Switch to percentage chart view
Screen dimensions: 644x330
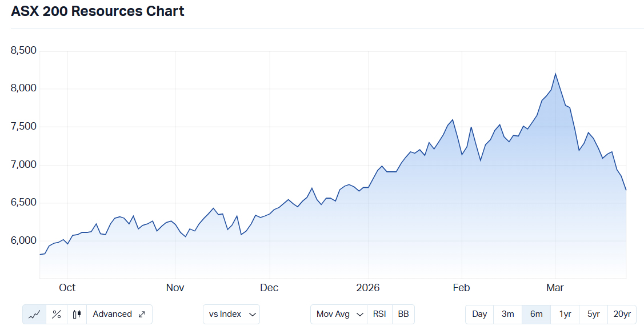tap(57, 314)
